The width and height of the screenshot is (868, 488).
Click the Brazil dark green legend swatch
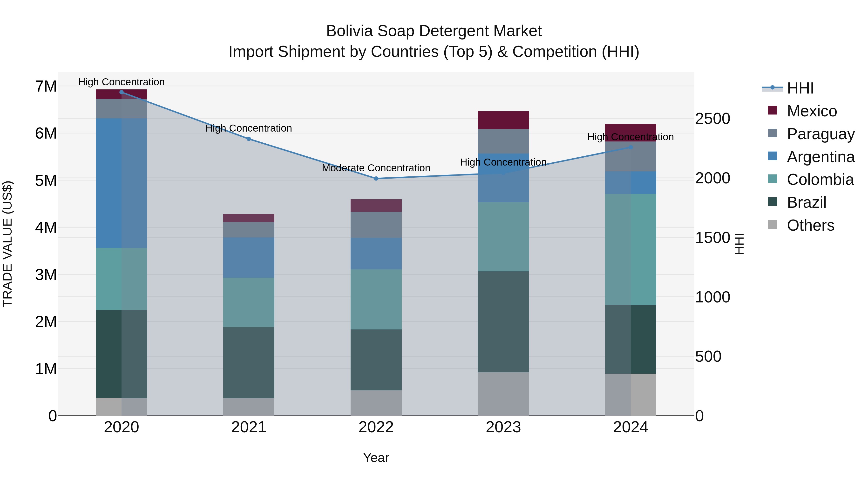tap(772, 202)
